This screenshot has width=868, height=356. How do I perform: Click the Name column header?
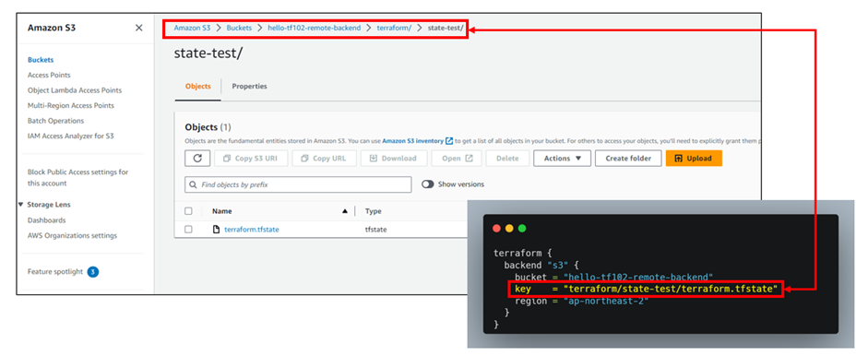pyautogui.click(x=222, y=211)
